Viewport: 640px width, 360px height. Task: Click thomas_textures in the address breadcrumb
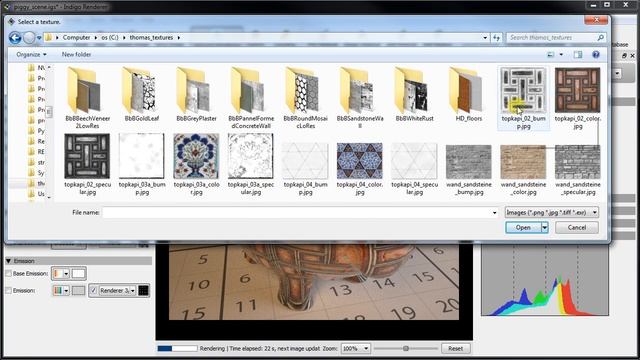point(151,38)
